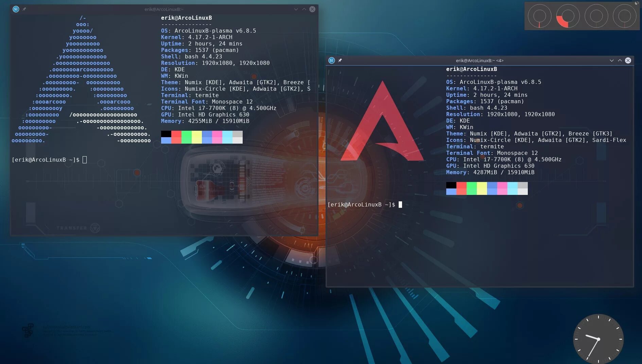Image resolution: width=642 pixels, height=364 pixels.
Task: Click the command prompt in right terminal
Action: pyautogui.click(x=365, y=204)
